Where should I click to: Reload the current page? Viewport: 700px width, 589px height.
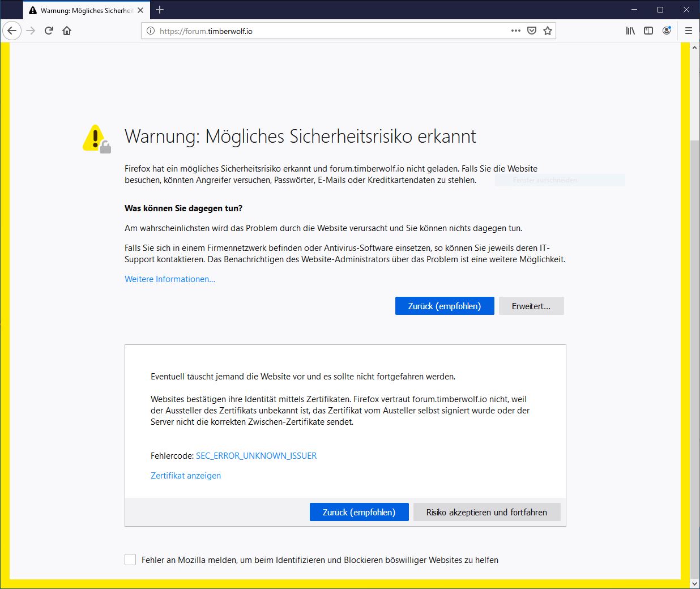tap(49, 31)
